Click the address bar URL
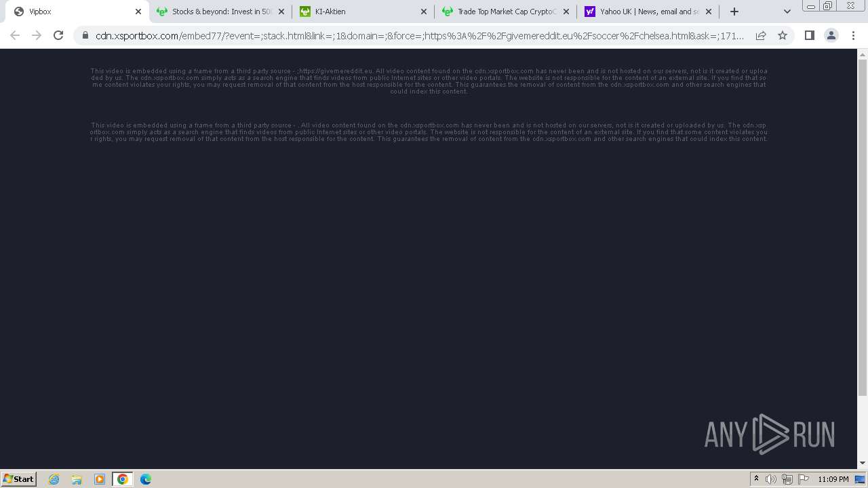Viewport: 868px width, 488px height. [420, 35]
